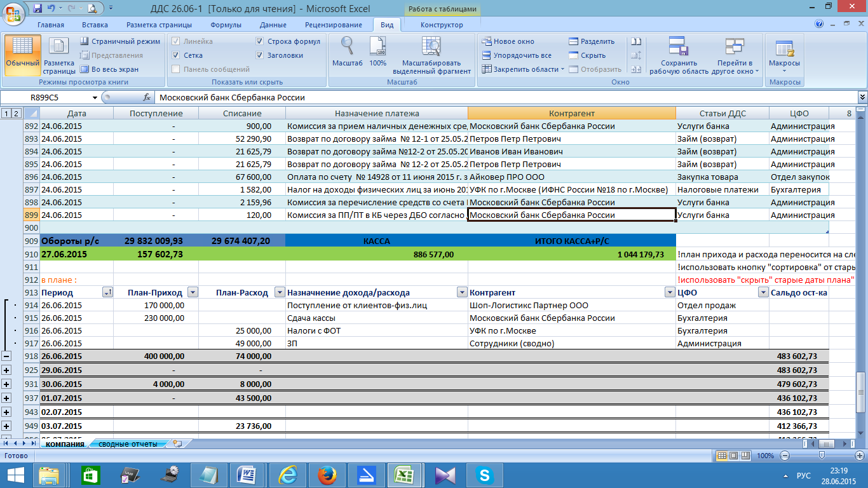Click the formula bar text field
The width and height of the screenshot is (868, 488).
click(506, 98)
